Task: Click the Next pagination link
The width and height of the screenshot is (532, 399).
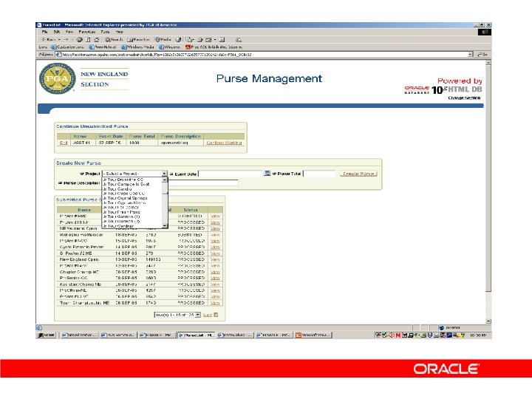Action: [208, 316]
